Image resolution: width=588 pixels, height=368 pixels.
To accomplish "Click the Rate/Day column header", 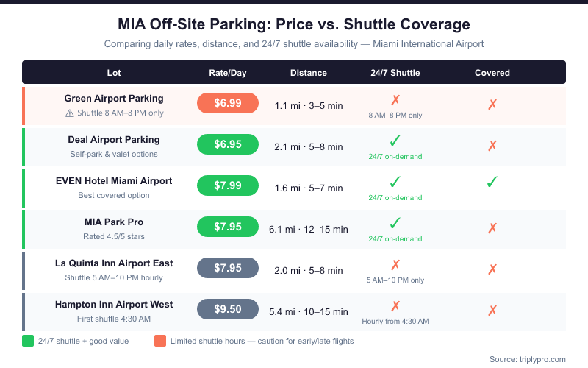I will tap(228, 73).
